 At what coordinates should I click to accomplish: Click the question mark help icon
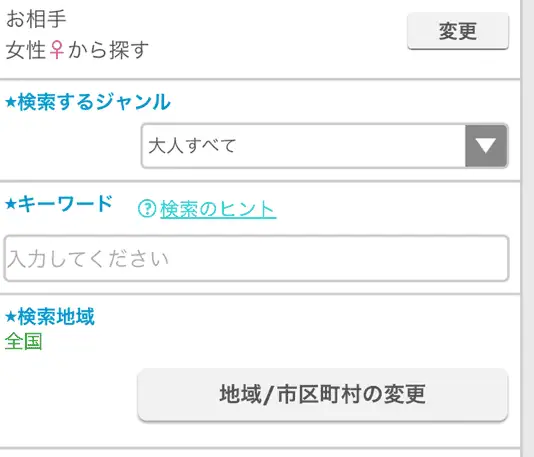coord(147,208)
